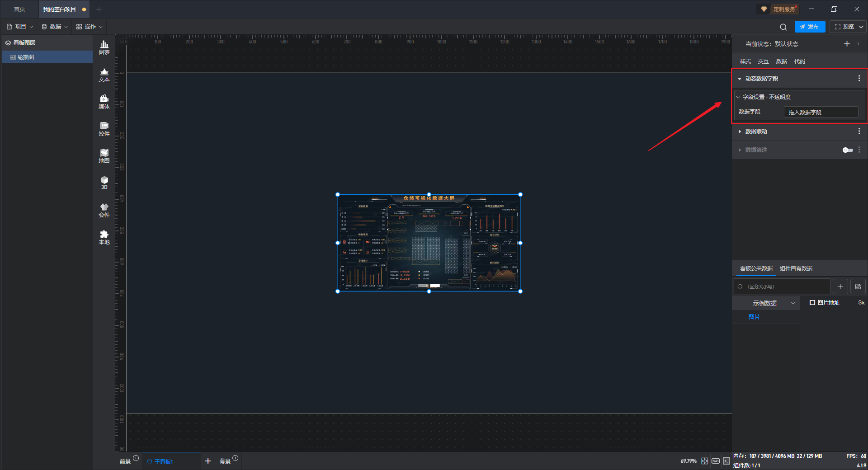Switch to the 交互 tab
Screen dimensions: 868x470
[x=763, y=61]
